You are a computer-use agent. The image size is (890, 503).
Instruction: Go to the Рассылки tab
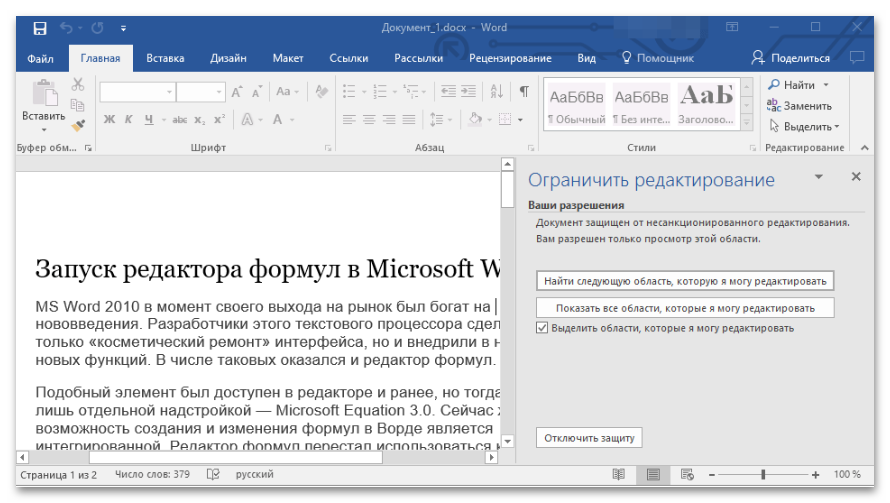pyautogui.click(x=418, y=58)
